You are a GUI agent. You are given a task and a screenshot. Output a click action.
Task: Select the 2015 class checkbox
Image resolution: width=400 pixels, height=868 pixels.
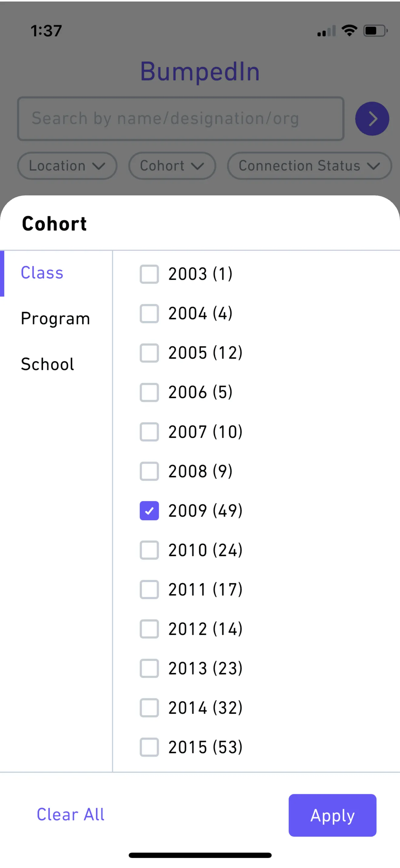[149, 747]
